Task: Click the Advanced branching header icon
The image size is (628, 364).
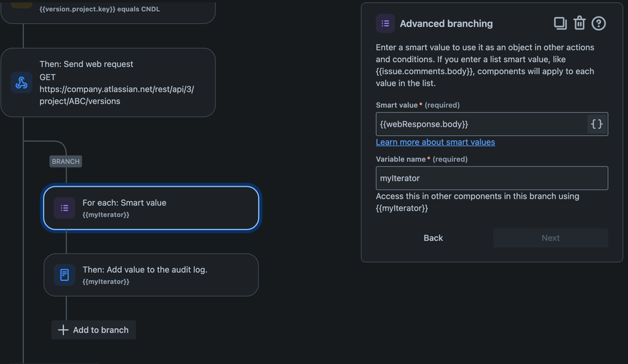Action: point(385,24)
